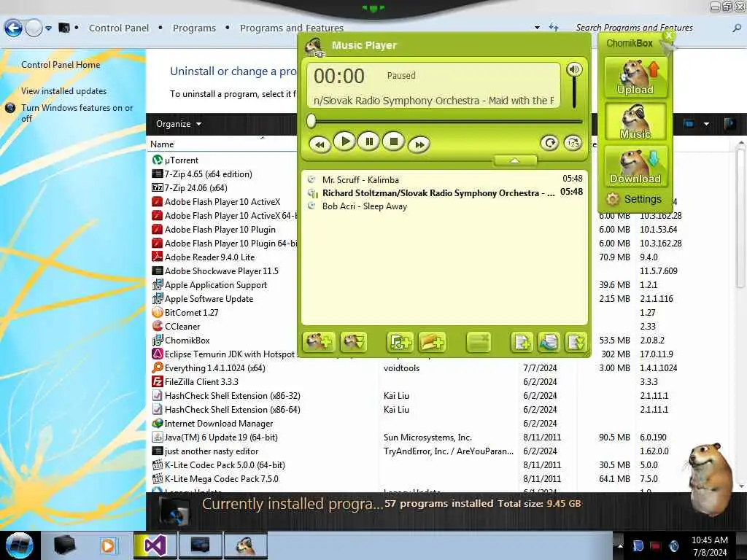This screenshot has width=747, height=560.
Task: Open ChomikBox Download
Action: (x=635, y=166)
